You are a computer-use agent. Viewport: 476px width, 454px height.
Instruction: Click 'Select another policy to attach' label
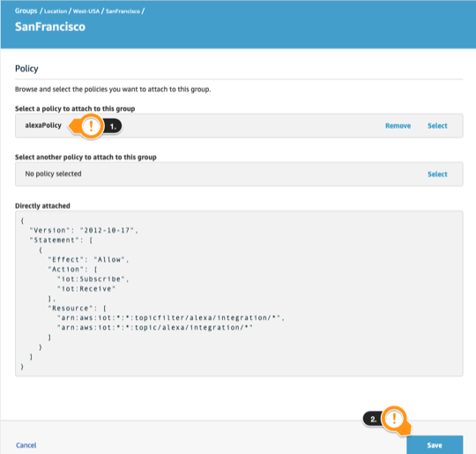(86, 157)
